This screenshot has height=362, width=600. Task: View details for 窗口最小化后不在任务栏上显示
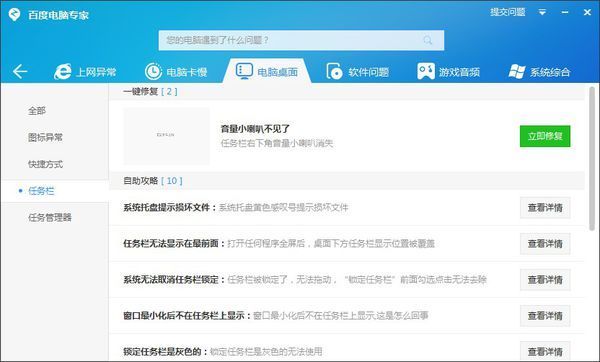point(545,316)
